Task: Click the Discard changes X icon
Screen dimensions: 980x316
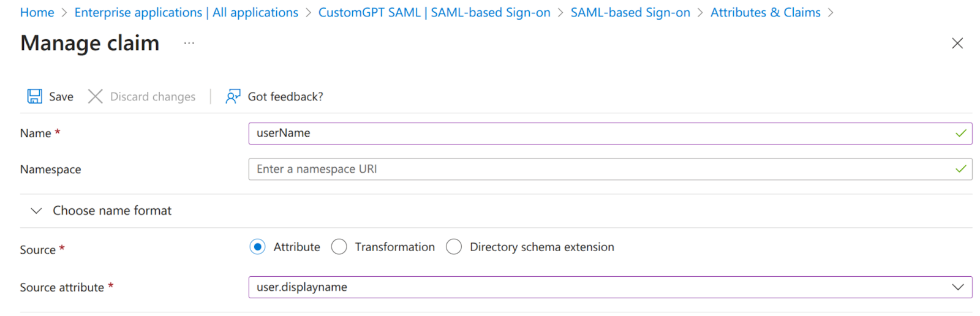Action: click(x=95, y=96)
